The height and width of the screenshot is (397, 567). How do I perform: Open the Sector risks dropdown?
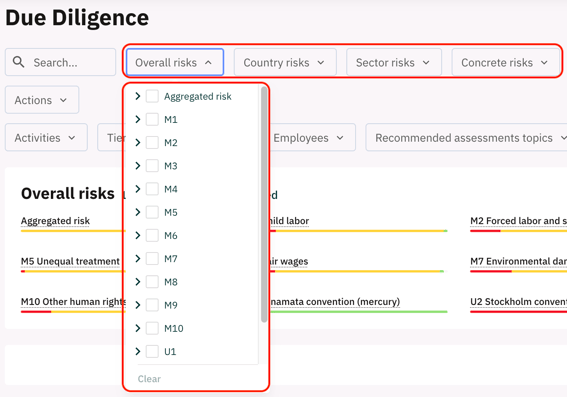(x=394, y=62)
